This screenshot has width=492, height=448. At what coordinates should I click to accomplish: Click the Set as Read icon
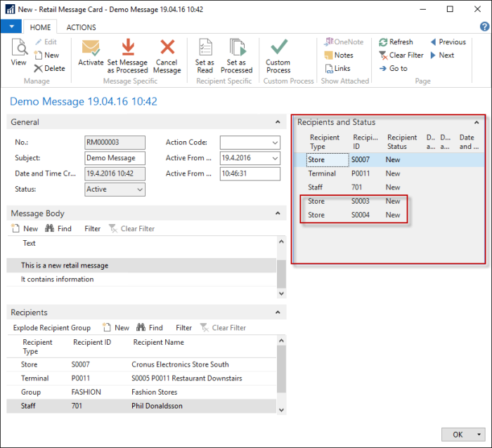(205, 48)
